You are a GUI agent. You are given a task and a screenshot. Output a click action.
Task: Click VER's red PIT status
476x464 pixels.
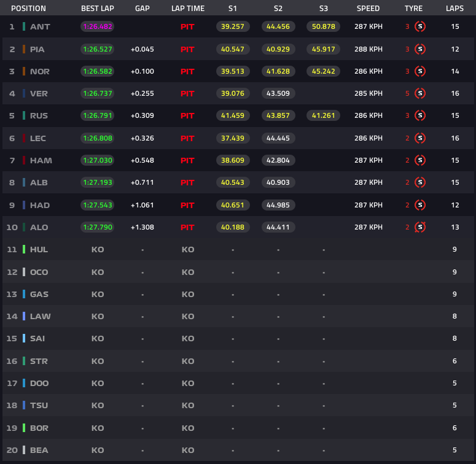tap(187, 94)
